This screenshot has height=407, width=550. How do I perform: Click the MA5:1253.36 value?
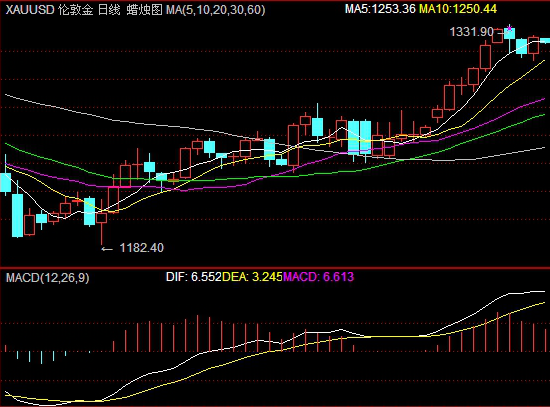pyautogui.click(x=380, y=9)
